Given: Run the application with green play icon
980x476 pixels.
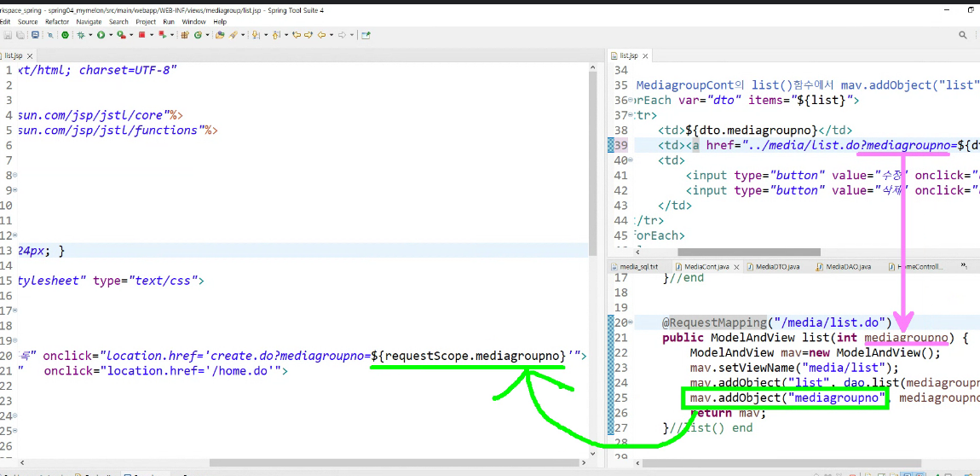Looking at the screenshot, I should click(x=101, y=35).
